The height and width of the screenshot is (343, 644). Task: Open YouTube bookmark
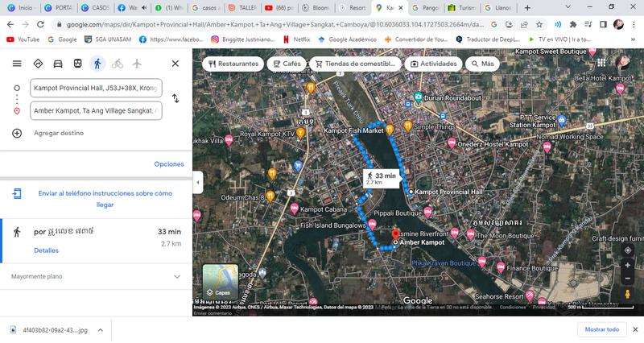coord(23,39)
